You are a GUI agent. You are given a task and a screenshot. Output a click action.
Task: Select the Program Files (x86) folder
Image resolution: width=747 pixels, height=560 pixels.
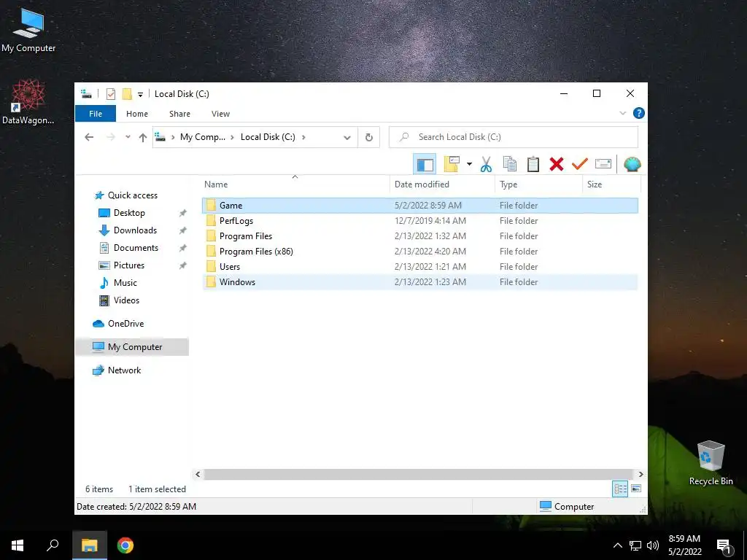coord(419,252)
